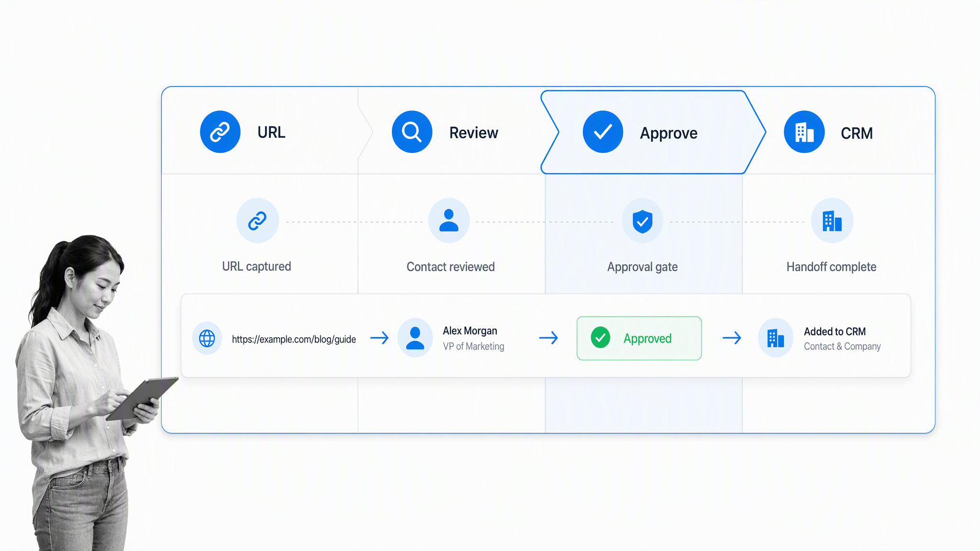Click the arrow between Alex Morgan and Approved
The width and height of the screenshot is (980, 551).
click(x=549, y=338)
